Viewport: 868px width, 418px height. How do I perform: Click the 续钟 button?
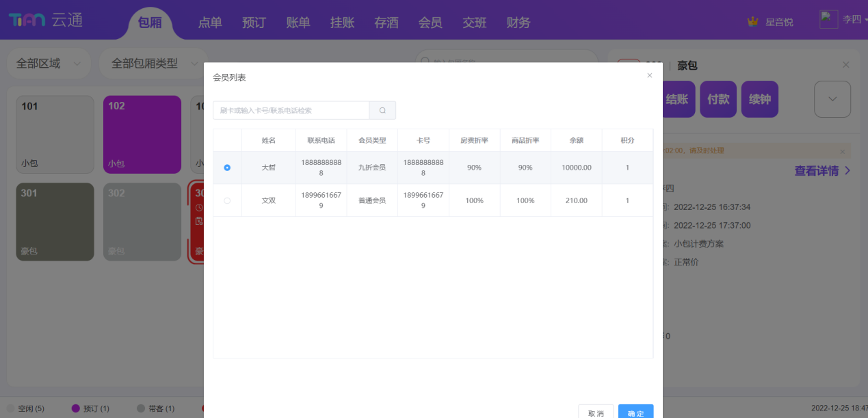coord(760,99)
